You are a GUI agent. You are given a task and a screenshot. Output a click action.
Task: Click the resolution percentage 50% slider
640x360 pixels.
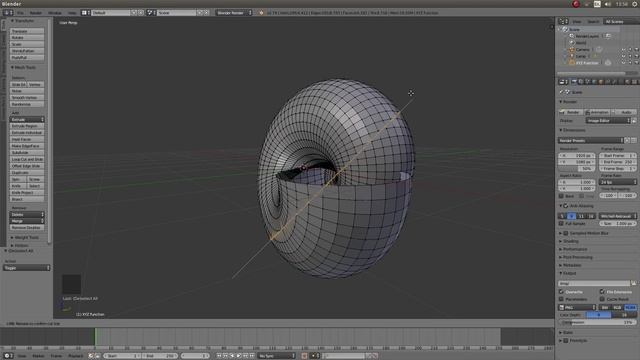[576, 169]
